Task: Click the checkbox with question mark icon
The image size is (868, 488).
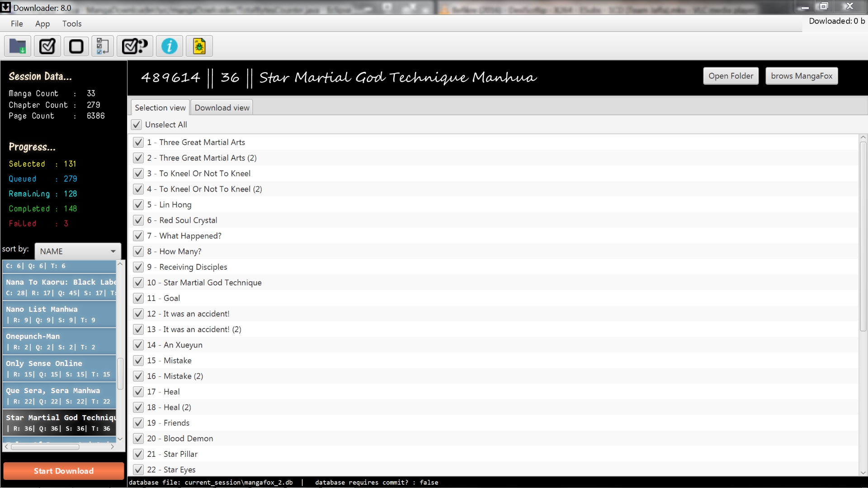Action: (x=135, y=46)
